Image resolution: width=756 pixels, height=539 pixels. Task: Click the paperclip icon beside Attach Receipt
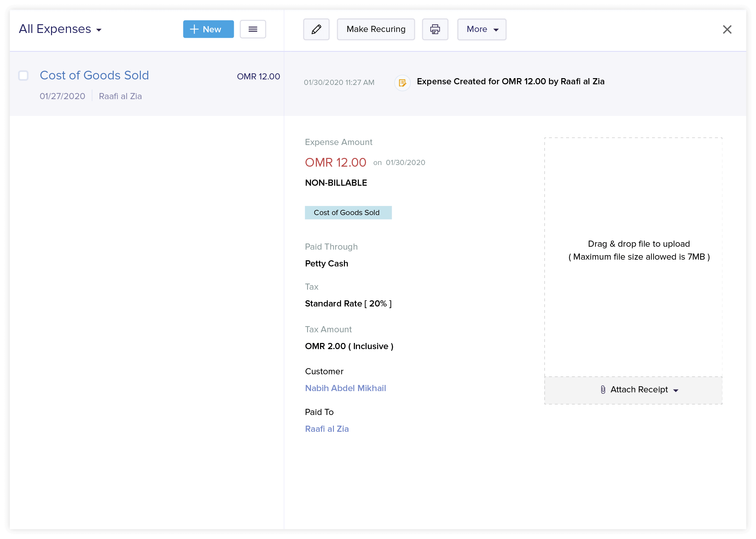point(603,390)
